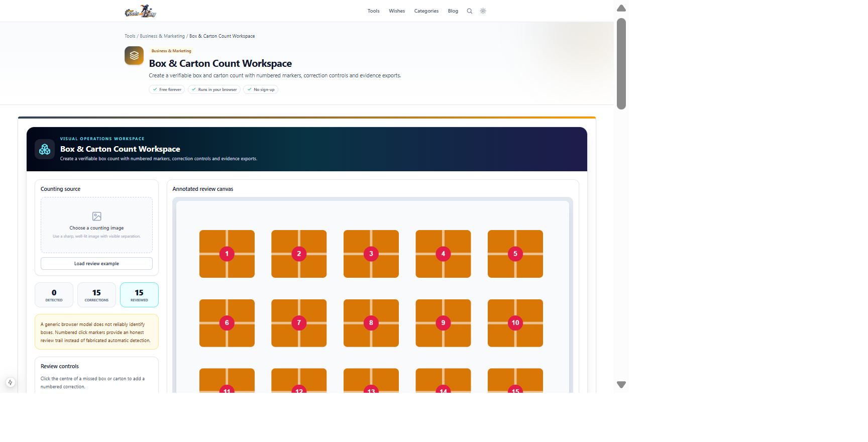868x442 pixels.
Task: Open the Categories menu item
Action: click(426, 11)
